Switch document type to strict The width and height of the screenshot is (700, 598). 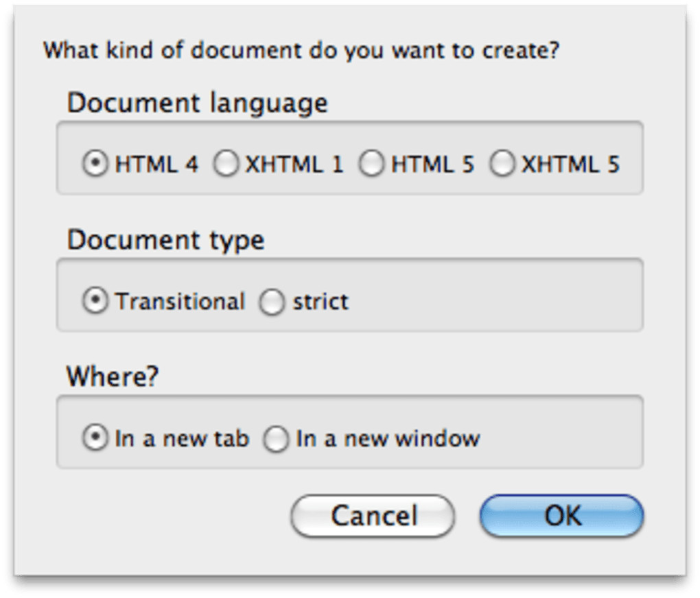pyautogui.click(x=272, y=302)
